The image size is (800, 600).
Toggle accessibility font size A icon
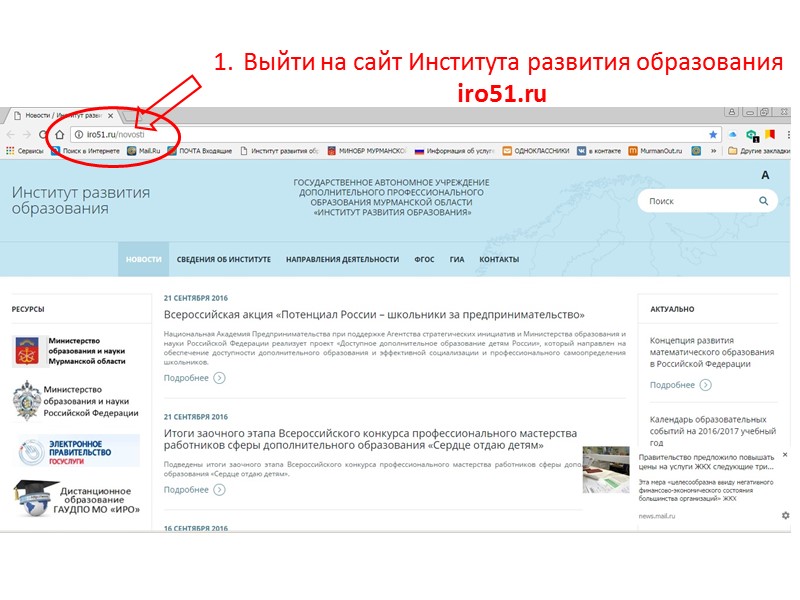[x=765, y=175]
